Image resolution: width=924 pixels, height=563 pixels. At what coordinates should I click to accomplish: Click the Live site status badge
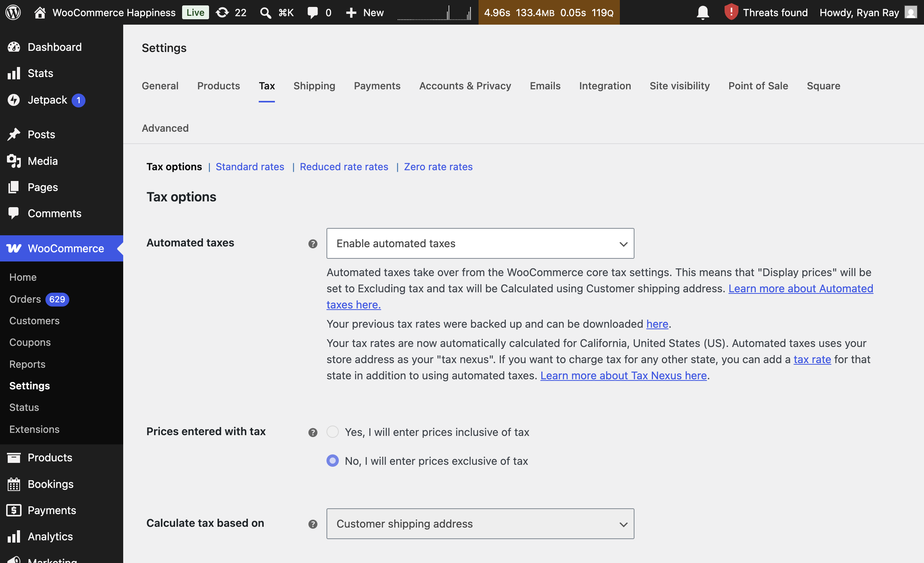point(195,12)
